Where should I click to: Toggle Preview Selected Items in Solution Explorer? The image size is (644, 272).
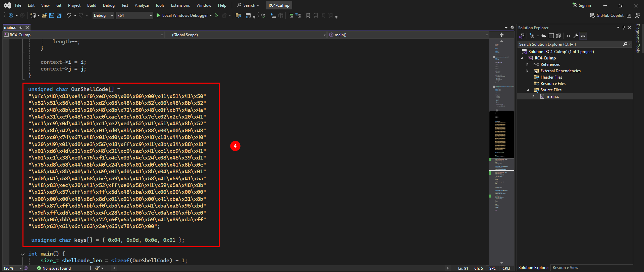pyautogui.click(x=583, y=36)
